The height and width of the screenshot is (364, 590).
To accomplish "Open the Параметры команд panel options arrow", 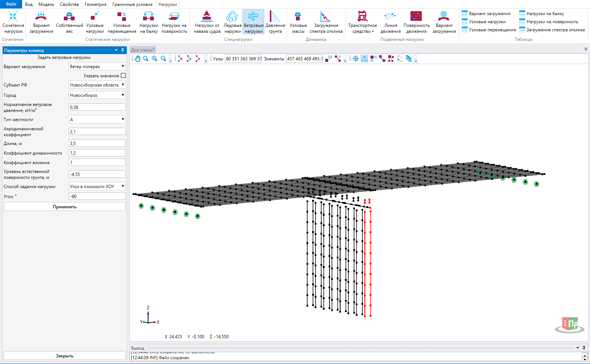I will point(116,50).
